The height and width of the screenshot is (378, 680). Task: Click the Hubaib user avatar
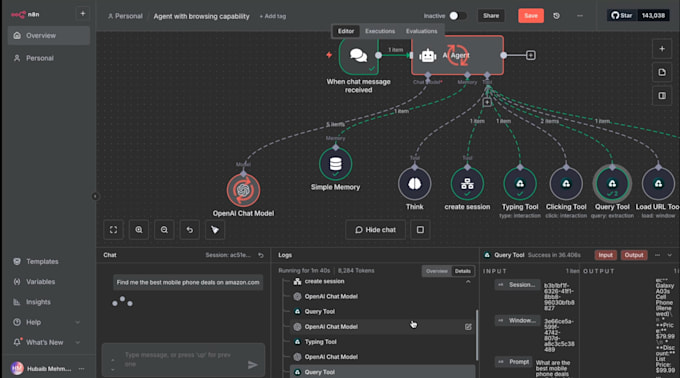tap(17, 368)
